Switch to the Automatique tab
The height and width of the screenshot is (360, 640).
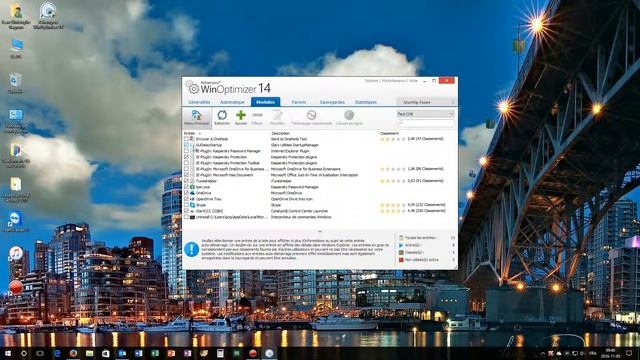[232, 102]
